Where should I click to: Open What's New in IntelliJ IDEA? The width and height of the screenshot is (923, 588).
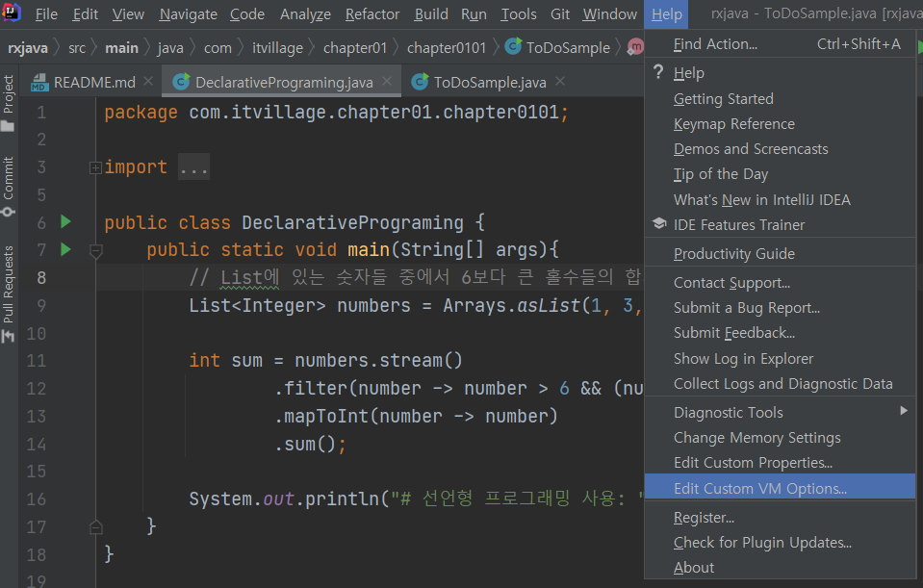tap(780, 199)
